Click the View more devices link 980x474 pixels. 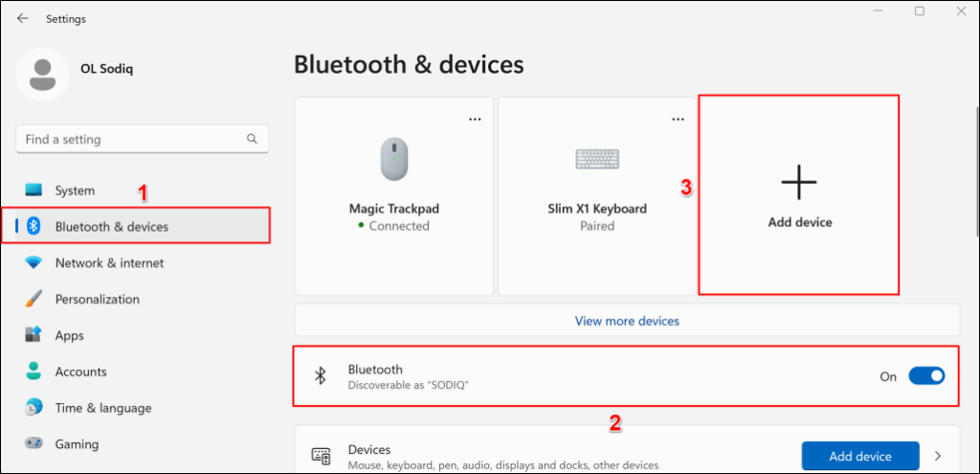click(x=627, y=321)
